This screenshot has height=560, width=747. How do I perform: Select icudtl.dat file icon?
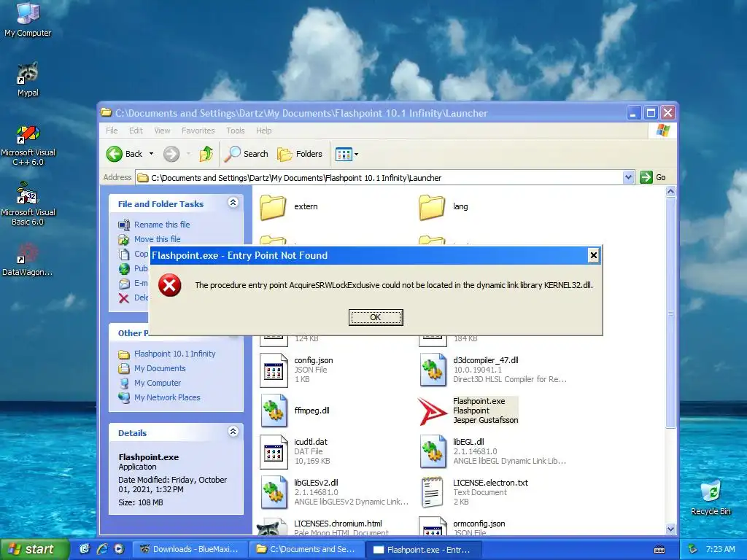(274, 451)
